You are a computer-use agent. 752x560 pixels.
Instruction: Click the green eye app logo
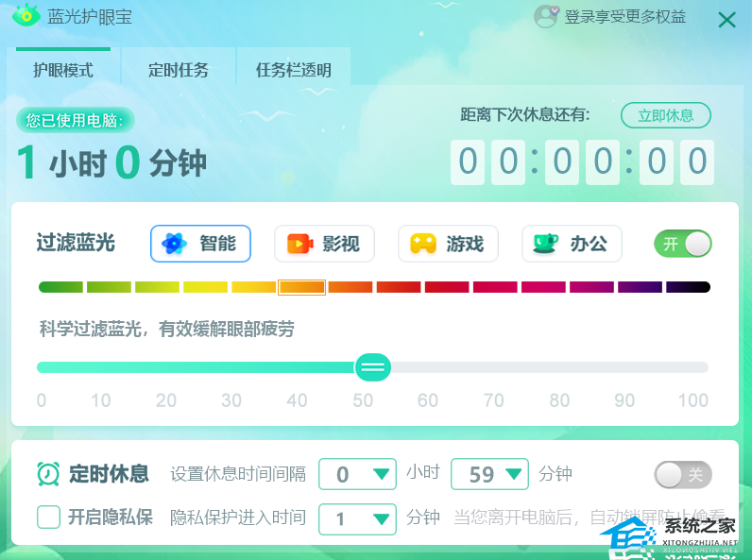click(x=26, y=15)
